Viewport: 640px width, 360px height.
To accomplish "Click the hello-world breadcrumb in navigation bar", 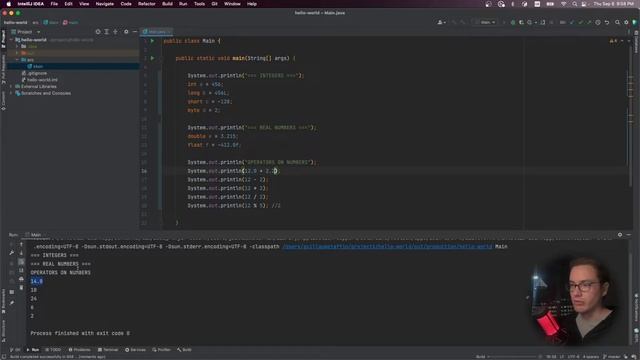I will 16,22.
